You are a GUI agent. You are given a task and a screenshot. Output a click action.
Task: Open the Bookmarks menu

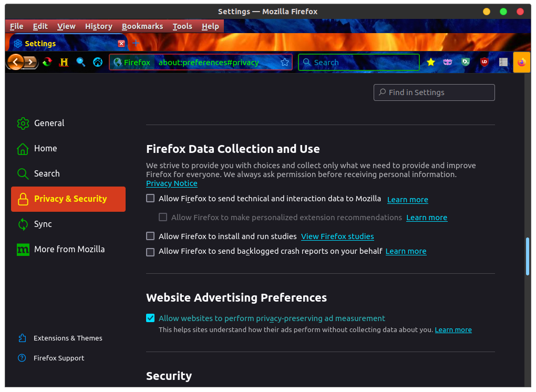[142, 26]
